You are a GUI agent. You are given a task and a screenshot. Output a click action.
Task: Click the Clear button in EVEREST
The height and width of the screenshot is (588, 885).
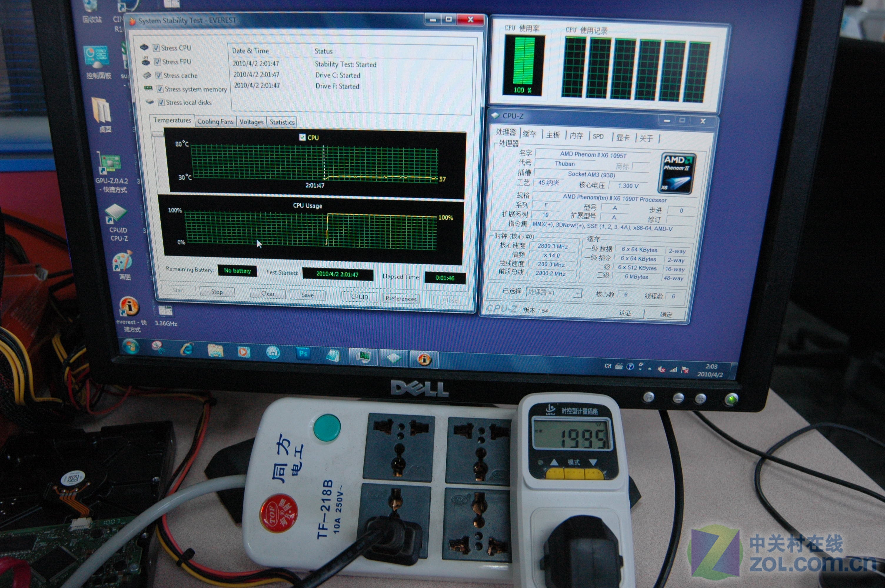click(267, 293)
